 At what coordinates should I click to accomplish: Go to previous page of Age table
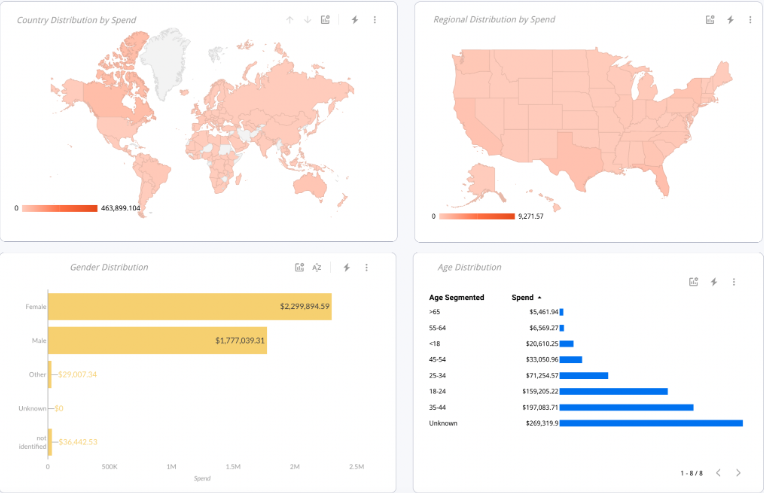[x=717, y=473]
